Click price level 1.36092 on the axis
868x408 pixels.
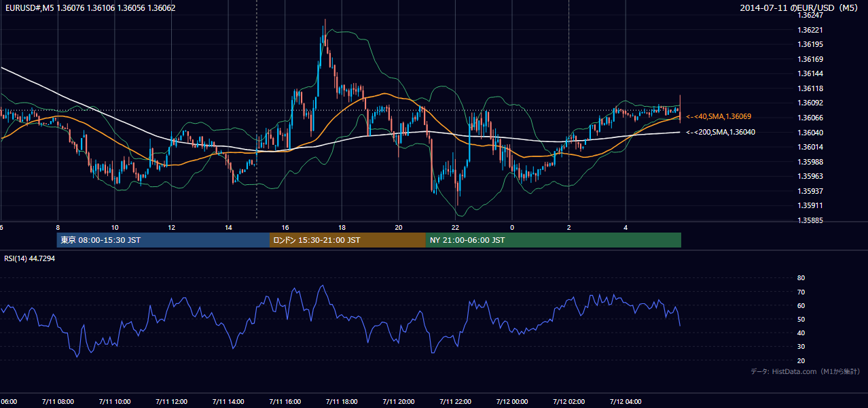[x=810, y=103]
